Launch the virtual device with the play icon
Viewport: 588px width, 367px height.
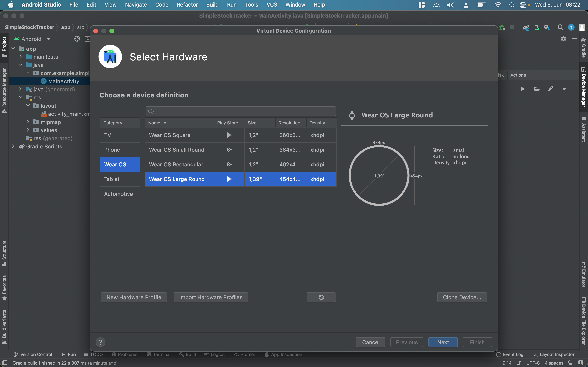click(522, 89)
